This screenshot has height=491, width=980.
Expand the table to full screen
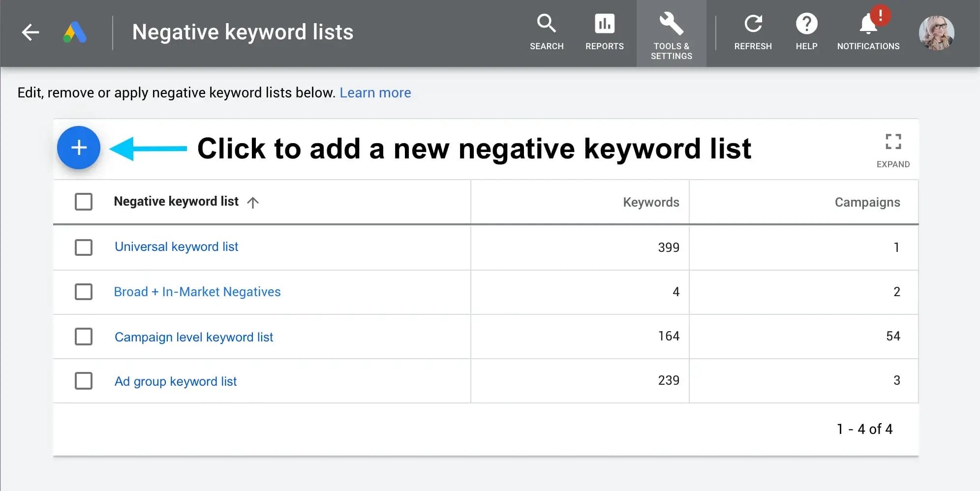(893, 142)
